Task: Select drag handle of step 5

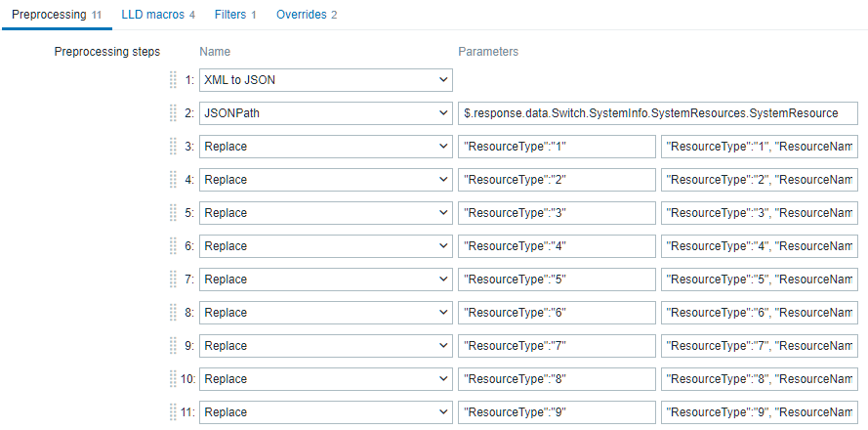Action: [174, 213]
